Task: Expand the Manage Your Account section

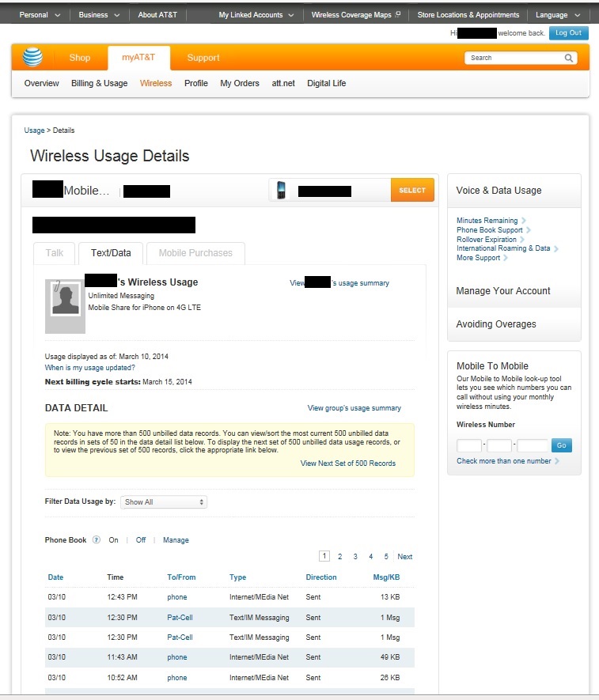Action: pyautogui.click(x=514, y=291)
